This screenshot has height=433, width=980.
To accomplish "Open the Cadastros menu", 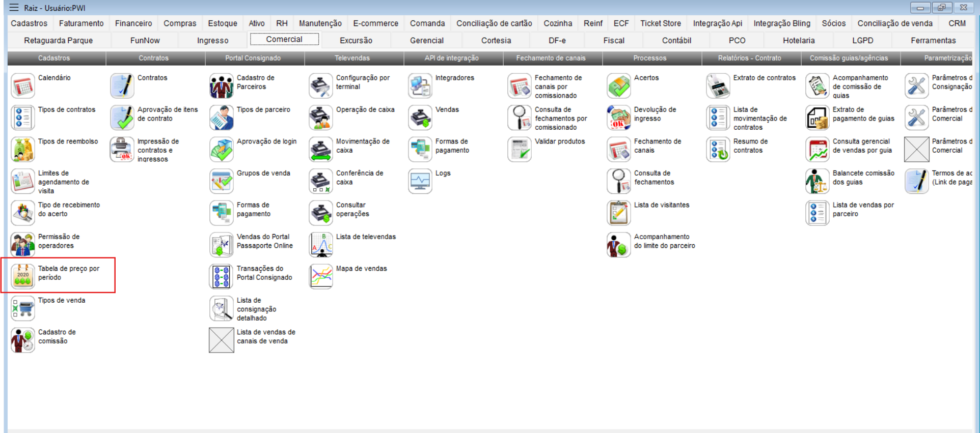I will click(x=29, y=23).
